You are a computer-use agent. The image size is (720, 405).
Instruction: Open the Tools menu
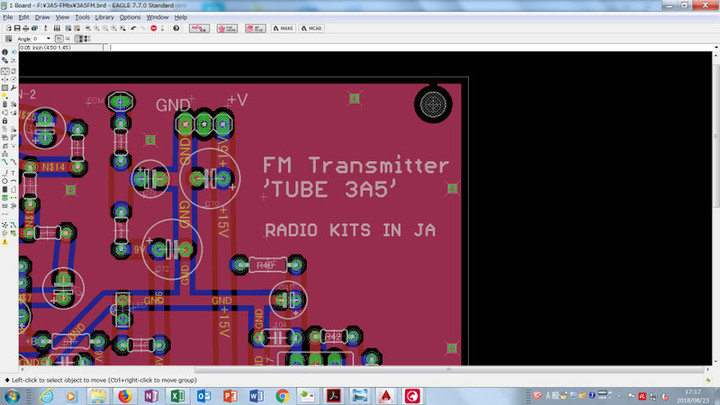(82, 17)
